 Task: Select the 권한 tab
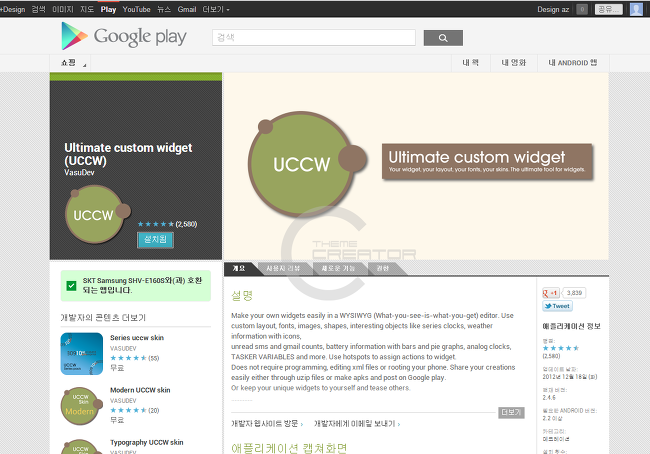point(383,268)
